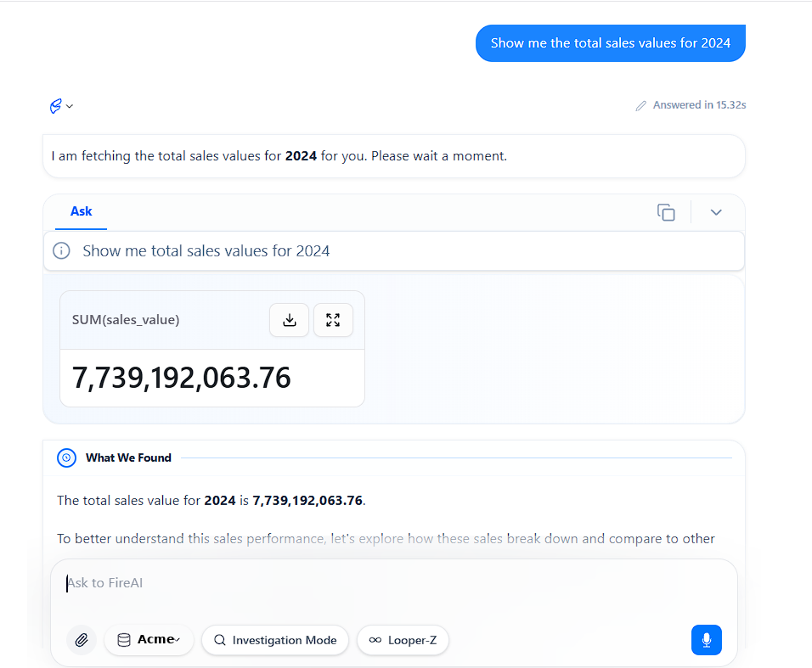Click the 'I am fetching the total sales' message
812x668 pixels.
point(279,156)
